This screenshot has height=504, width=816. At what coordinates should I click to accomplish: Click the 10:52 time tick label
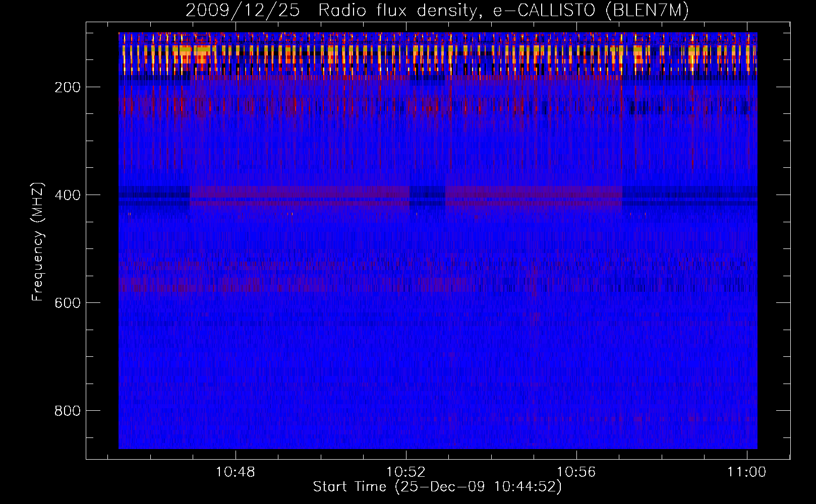[x=406, y=472]
